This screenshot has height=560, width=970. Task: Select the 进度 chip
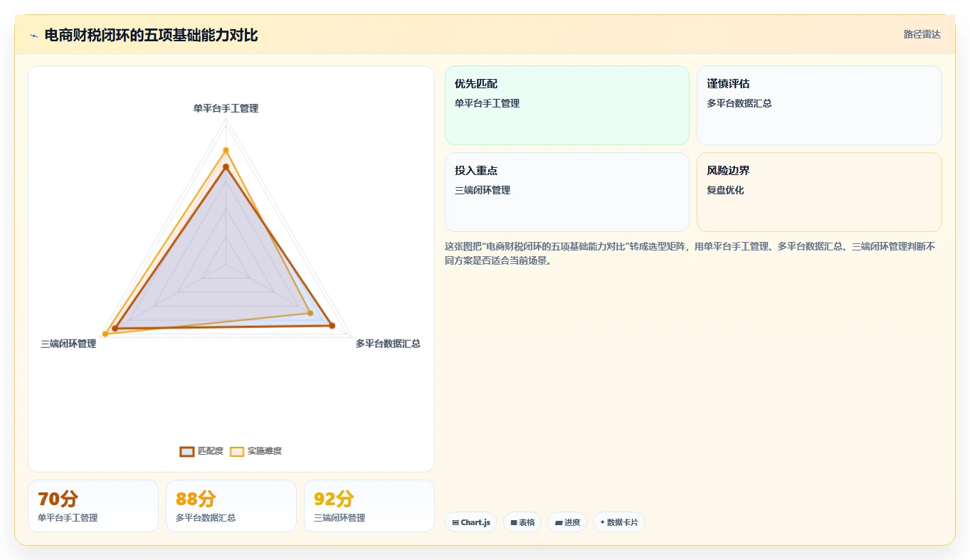pyautogui.click(x=567, y=522)
